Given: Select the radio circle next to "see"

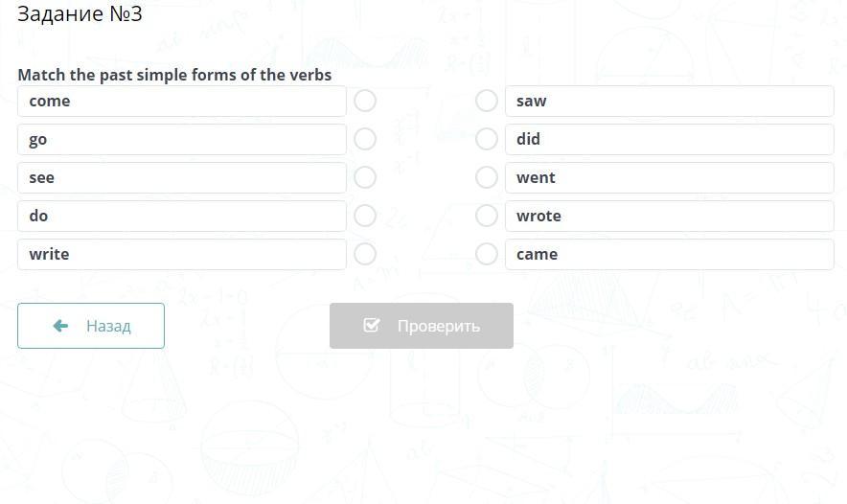Looking at the screenshot, I should click(365, 177).
